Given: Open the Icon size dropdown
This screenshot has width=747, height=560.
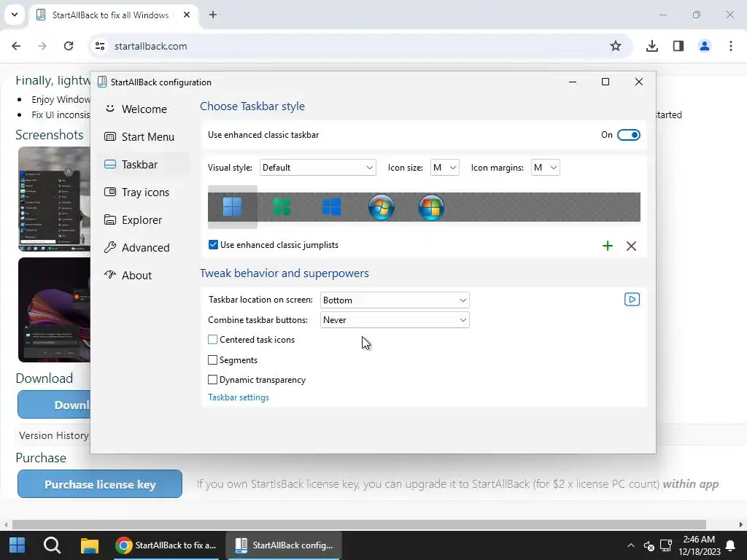Looking at the screenshot, I should (444, 168).
